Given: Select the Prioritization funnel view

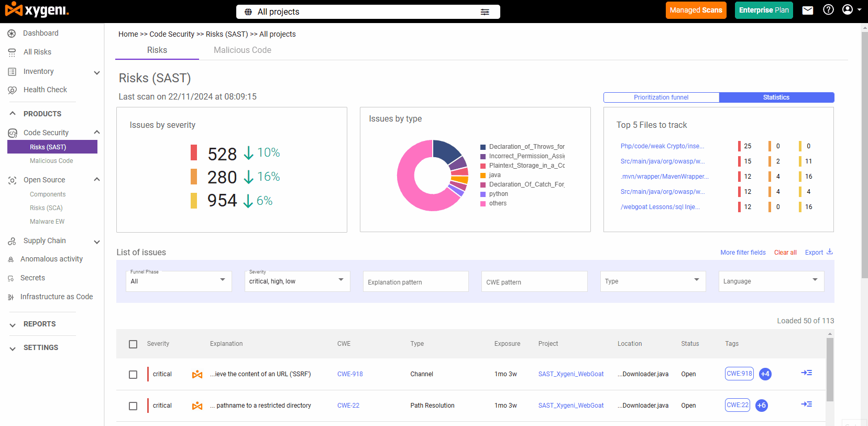Looking at the screenshot, I should click(x=661, y=97).
